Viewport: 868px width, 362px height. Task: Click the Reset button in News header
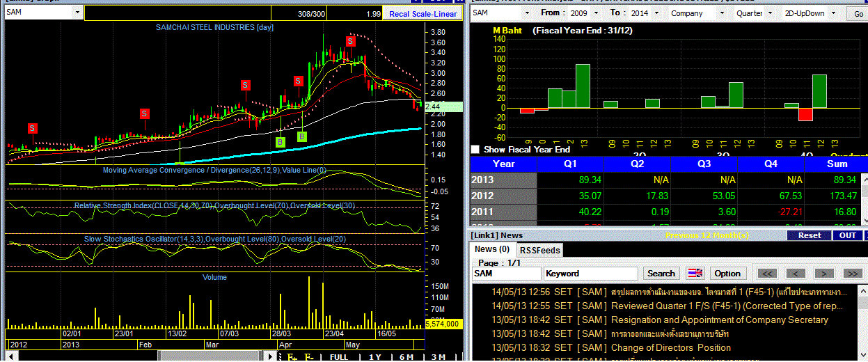[809, 235]
